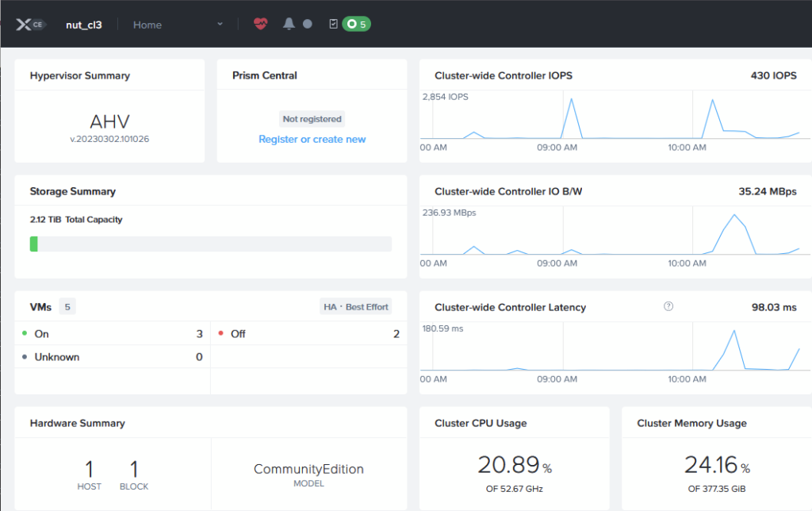
Task: Click the Cluster-wide Controller IOPS chart
Action: pyautogui.click(x=609, y=119)
